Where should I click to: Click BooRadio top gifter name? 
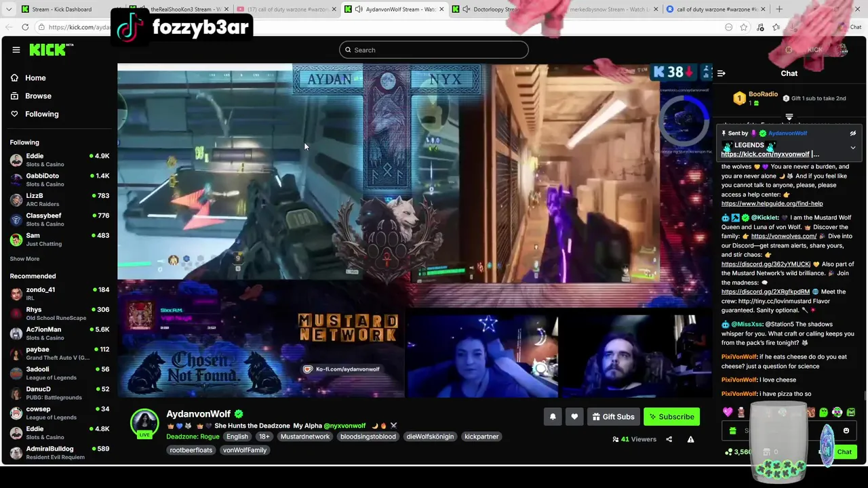pos(763,94)
